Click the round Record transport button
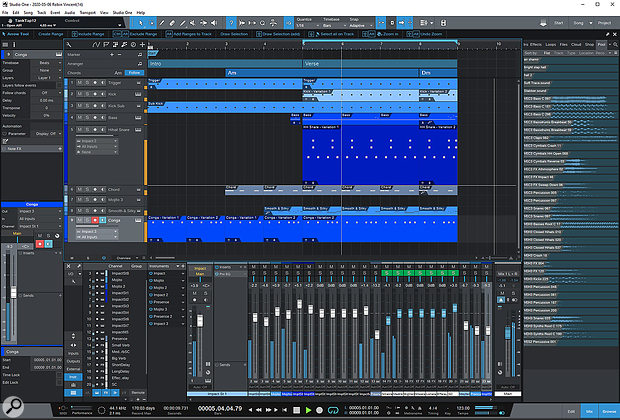 click(x=319, y=410)
